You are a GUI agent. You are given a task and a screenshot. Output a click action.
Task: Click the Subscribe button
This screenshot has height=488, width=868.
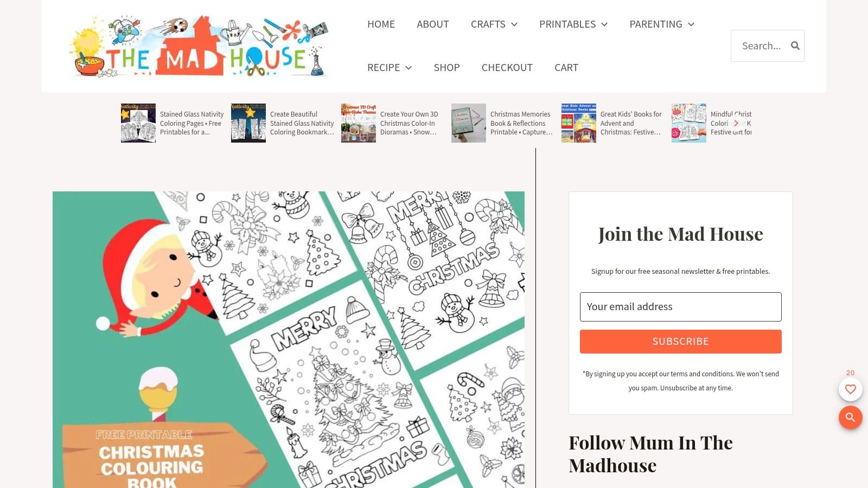[681, 342]
